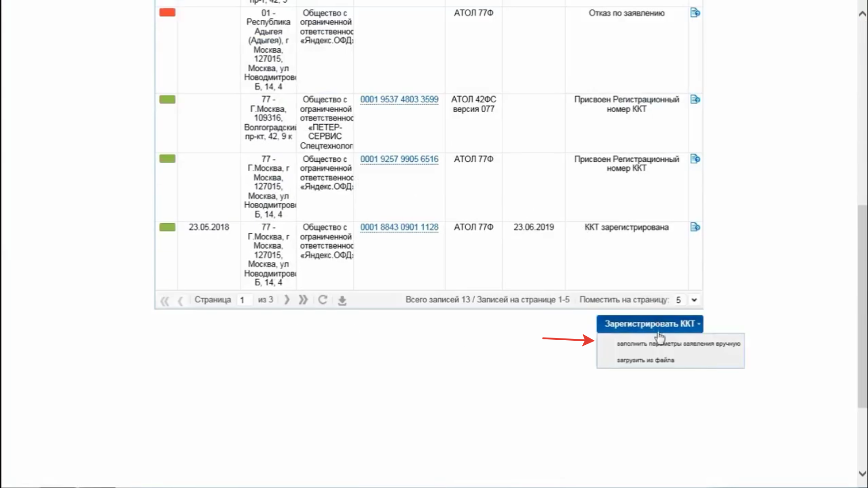Expand the records-per-page dropdown

pyautogui.click(x=694, y=300)
